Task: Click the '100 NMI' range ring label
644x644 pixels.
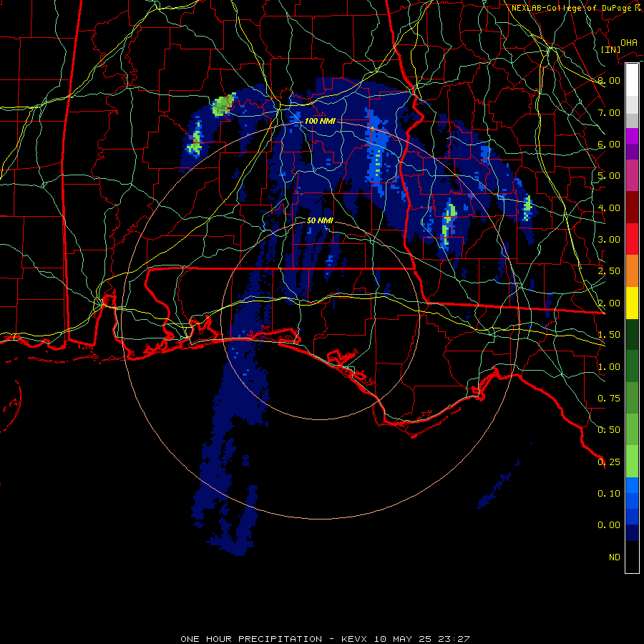Action: tap(320, 121)
